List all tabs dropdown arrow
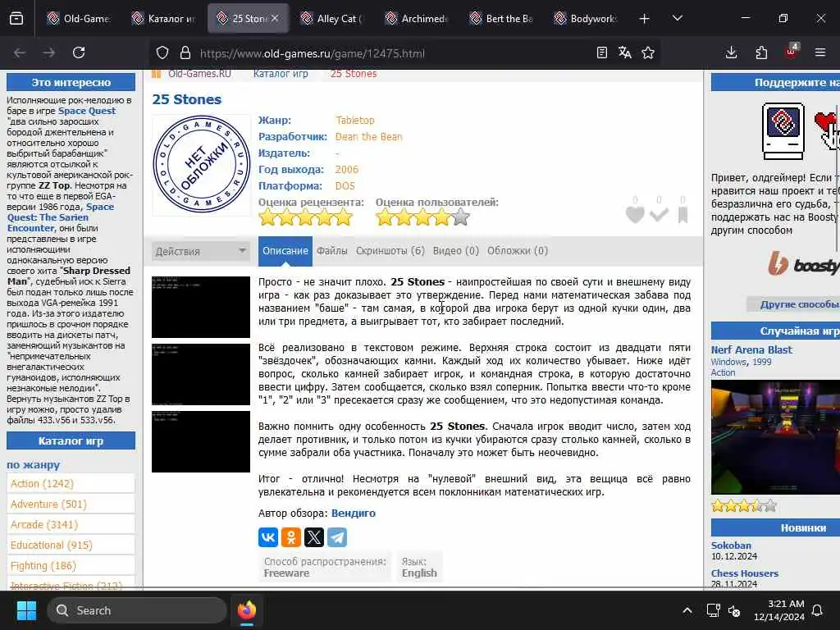 point(678,18)
